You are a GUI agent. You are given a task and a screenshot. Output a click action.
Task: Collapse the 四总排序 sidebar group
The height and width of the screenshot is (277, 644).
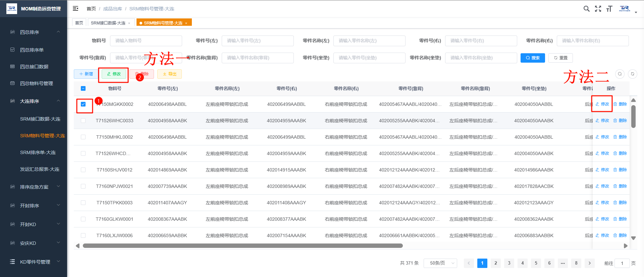34,32
